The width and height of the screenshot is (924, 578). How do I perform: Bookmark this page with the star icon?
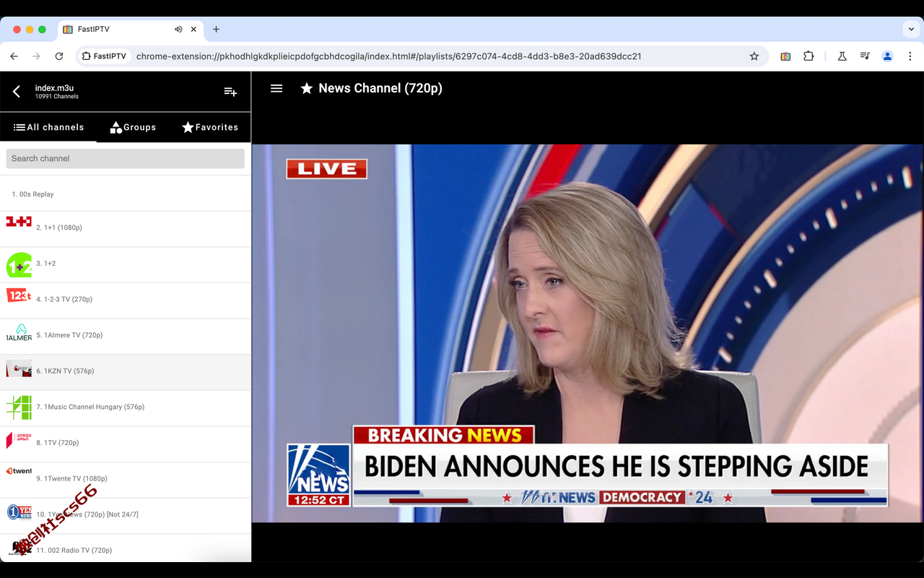tap(754, 56)
